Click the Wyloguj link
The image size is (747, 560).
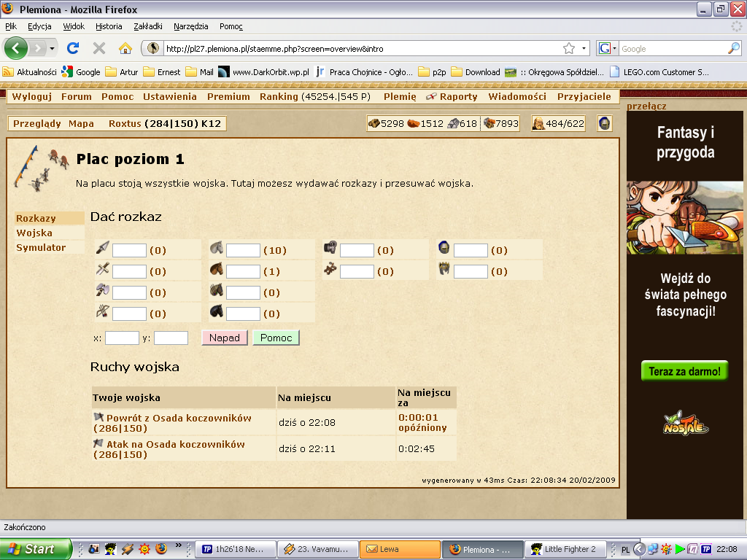click(32, 97)
